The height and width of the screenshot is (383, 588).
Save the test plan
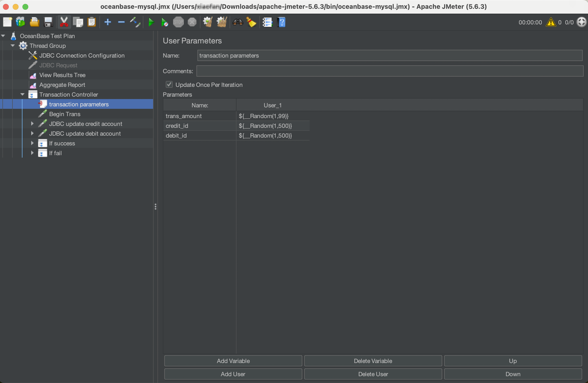(x=49, y=22)
